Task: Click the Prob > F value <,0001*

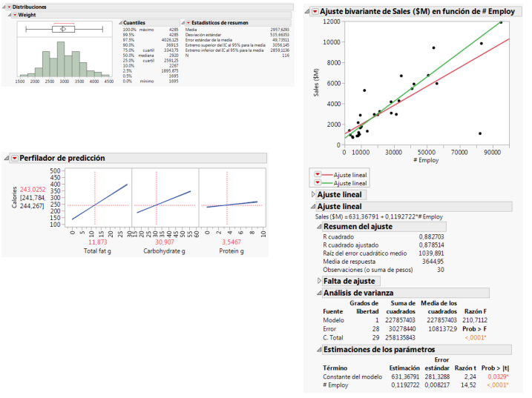Action: click(476, 338)
